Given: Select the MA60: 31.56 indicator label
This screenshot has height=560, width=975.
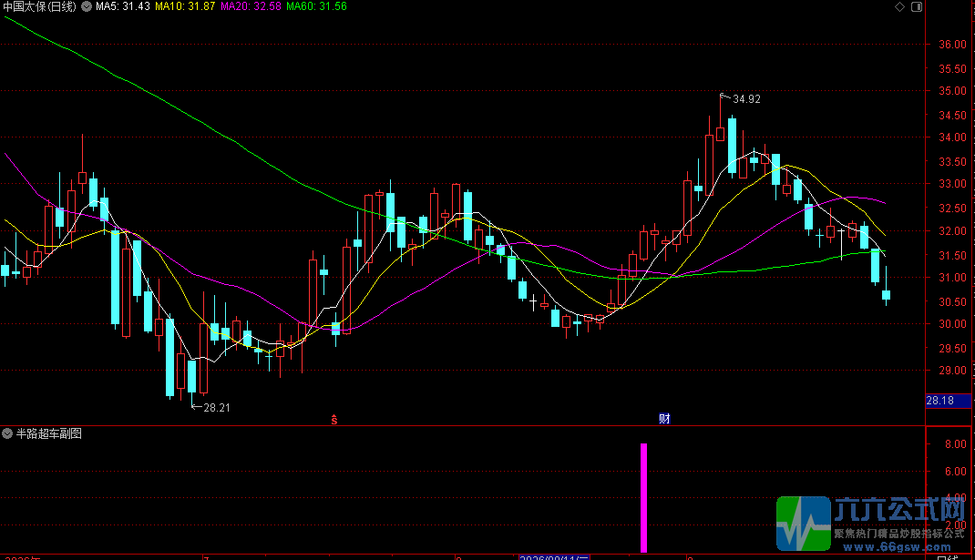Looking at the screenshot, I should pos(316,6).
